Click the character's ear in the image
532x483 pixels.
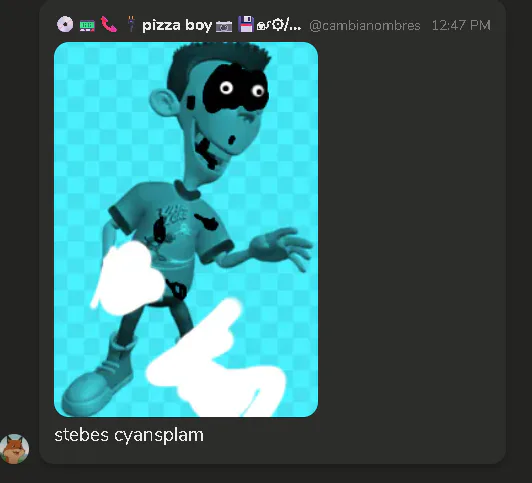[x=164, y=102]
